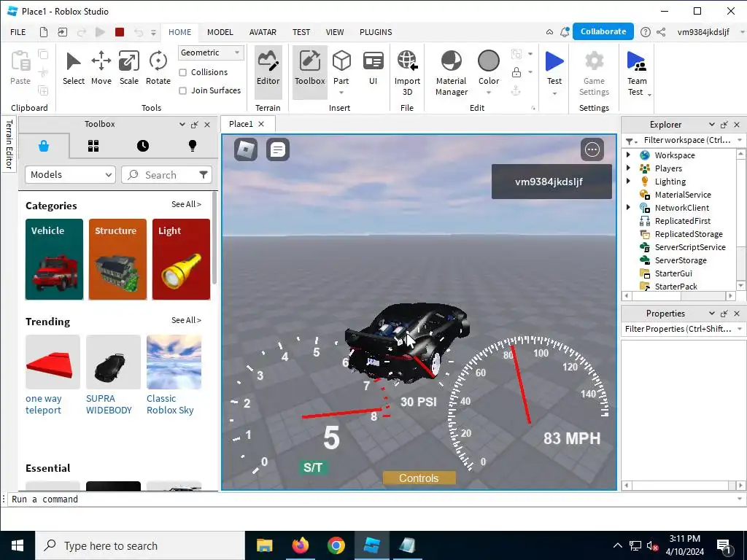Viewport: 747px width, 560px height.
Task: Expand the NetworkClient tree node
Action: pos(628,207)
